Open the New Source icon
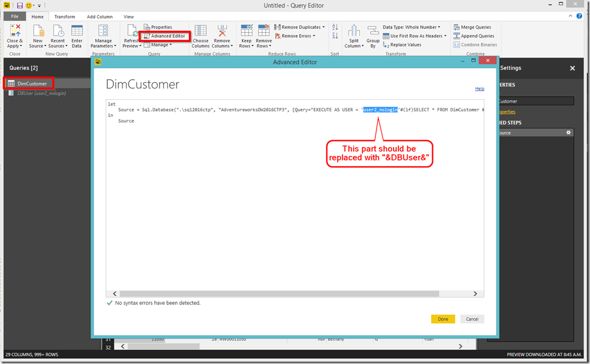The width and height of the screenshot is (590, 364). (38, 30)
